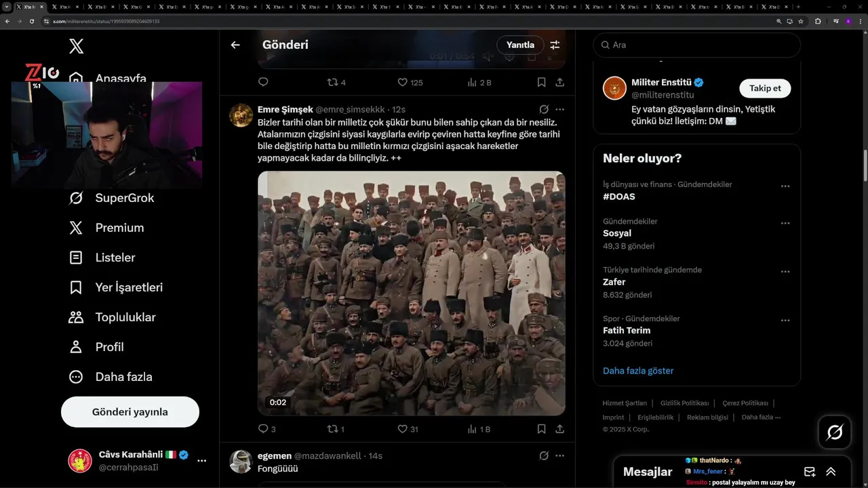
Task: Open the browser extensions icon
Action: tap(818, 21)
